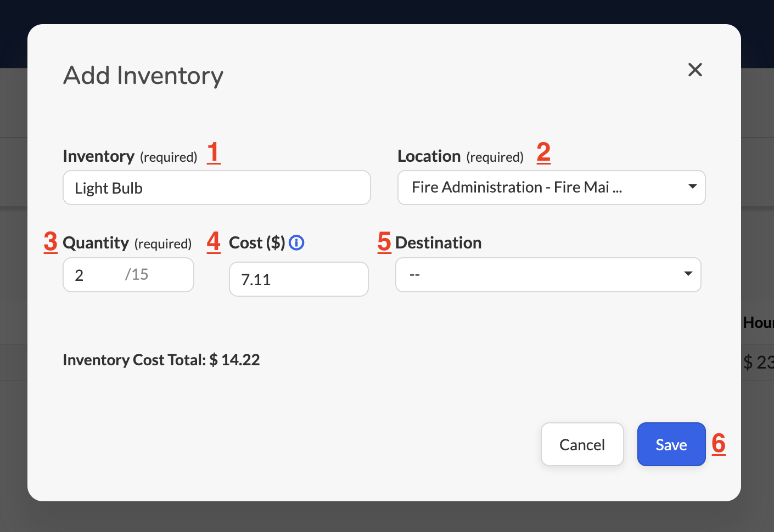Select the Fire Administration location combo box
This screenshot has height=532, width=774.
point(551,188)
